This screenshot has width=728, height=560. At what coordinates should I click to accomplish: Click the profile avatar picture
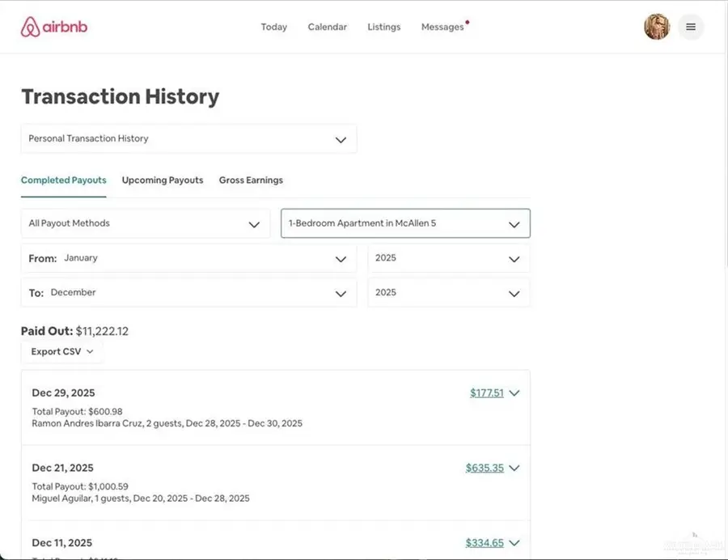(x=657, y=27)
